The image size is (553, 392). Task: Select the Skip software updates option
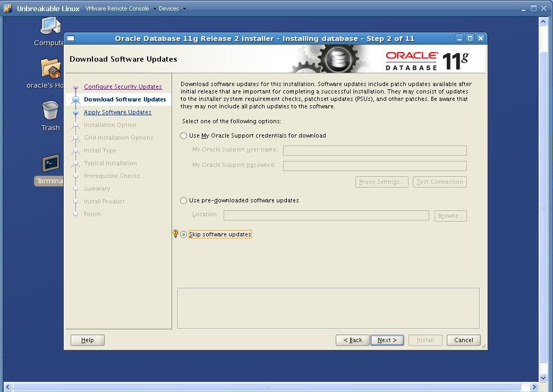(x=184, y=234)
